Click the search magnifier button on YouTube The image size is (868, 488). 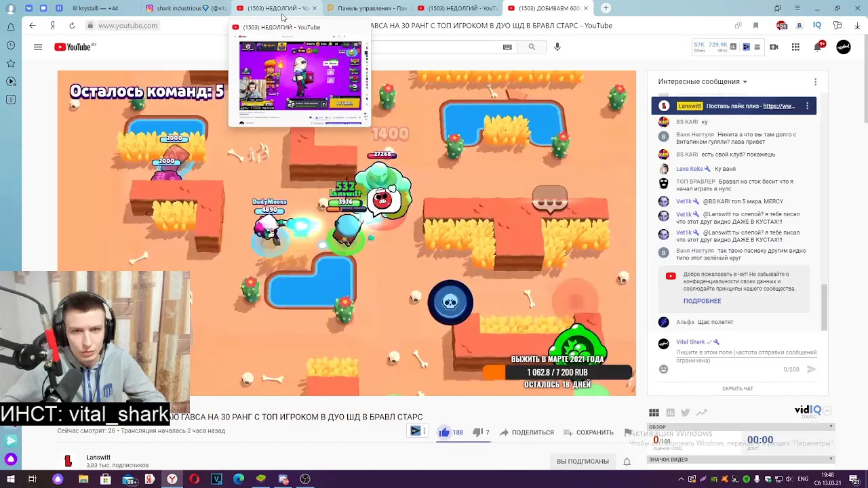(x=532, y=47)
